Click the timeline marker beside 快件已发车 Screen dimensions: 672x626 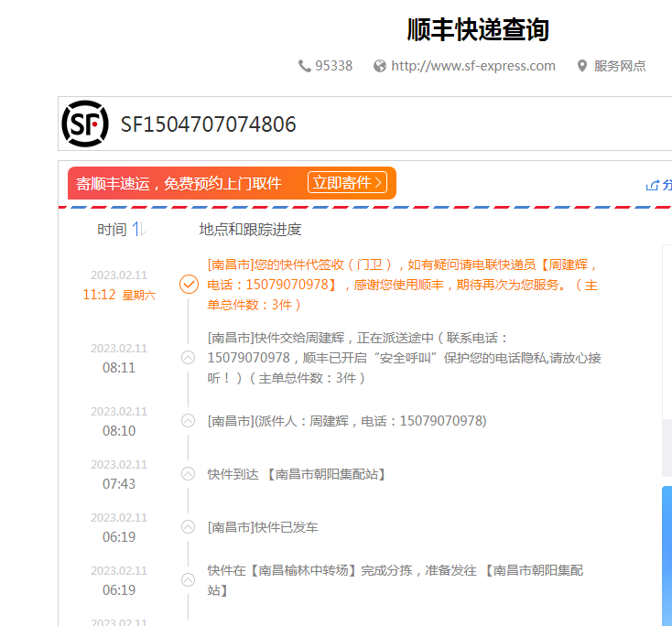[189, 526]
